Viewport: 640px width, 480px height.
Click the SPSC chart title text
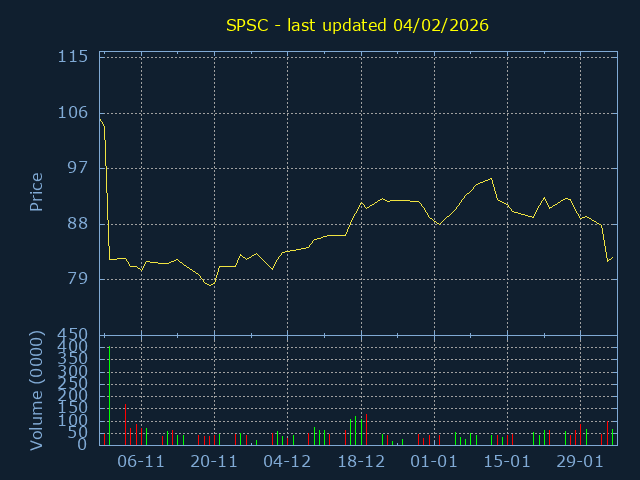[x=357, y=26]
